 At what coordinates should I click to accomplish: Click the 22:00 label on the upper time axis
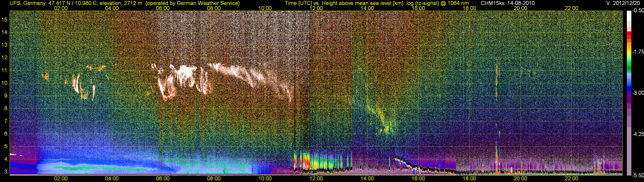pos(571,8)
